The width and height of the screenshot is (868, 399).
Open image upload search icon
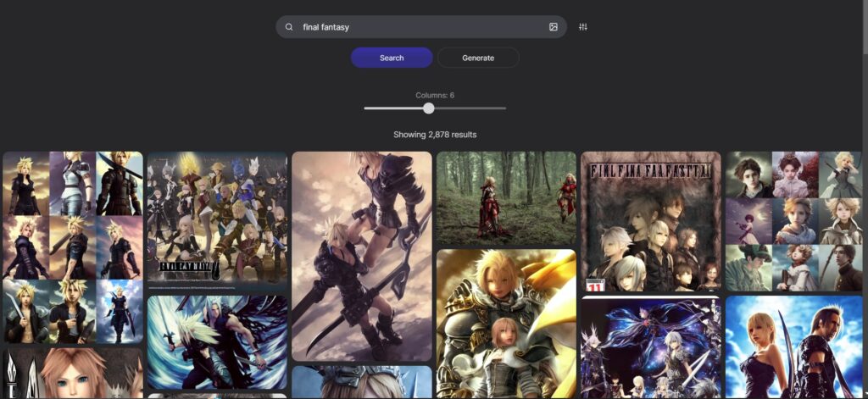pyautogui.click(x=554, y=27)
